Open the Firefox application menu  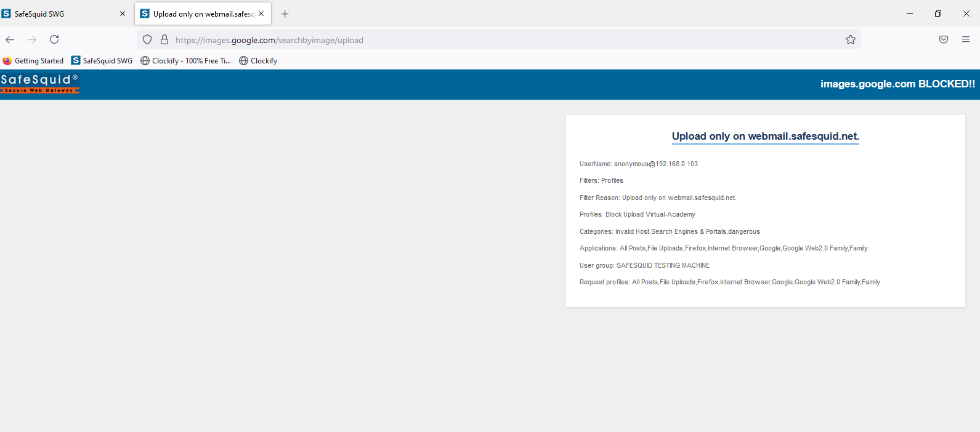[965, 40]
